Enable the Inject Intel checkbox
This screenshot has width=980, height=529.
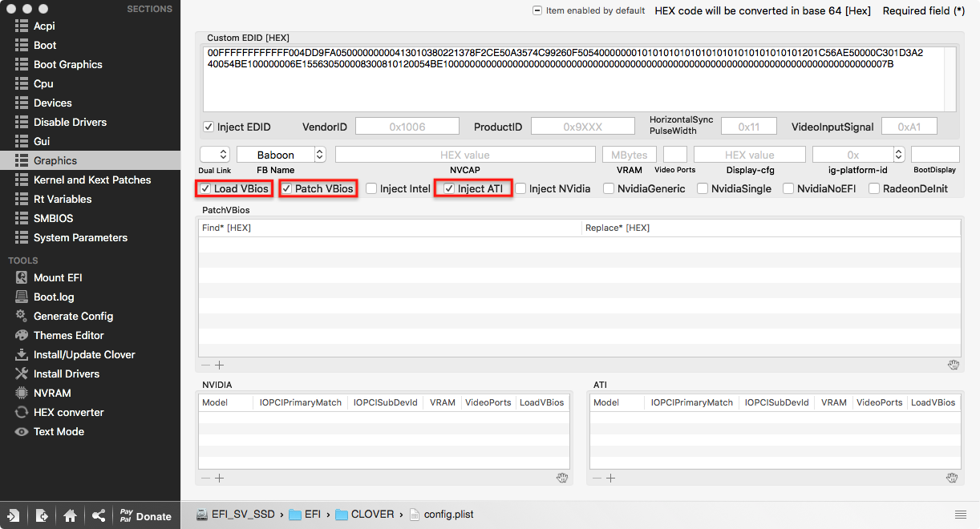point(371,188)
